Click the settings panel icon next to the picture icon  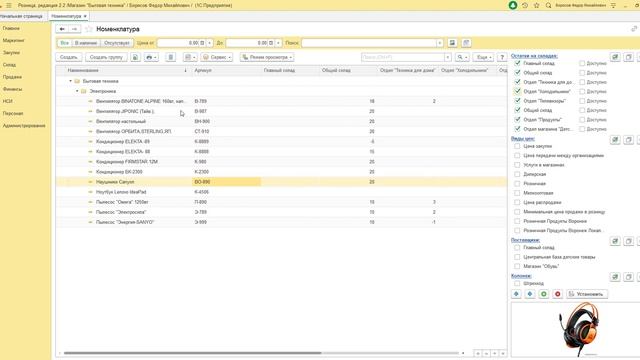[466, 43]
